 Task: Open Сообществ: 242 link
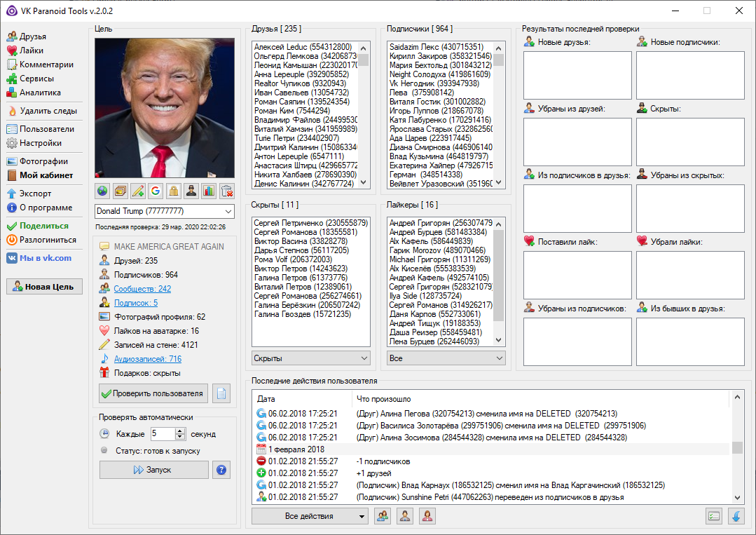click(x=142, y=288)
